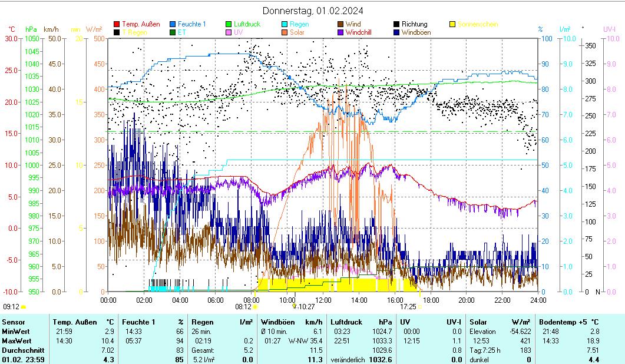Select the 'T Regen' legend label
Viewport: 625px width, 364px height.
point(135,33)
